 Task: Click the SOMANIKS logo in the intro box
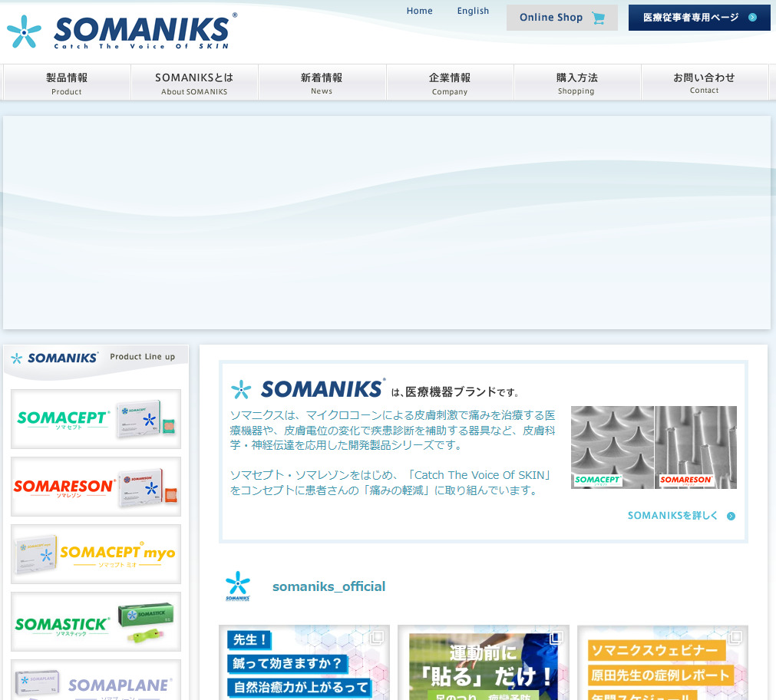point(309,390)
